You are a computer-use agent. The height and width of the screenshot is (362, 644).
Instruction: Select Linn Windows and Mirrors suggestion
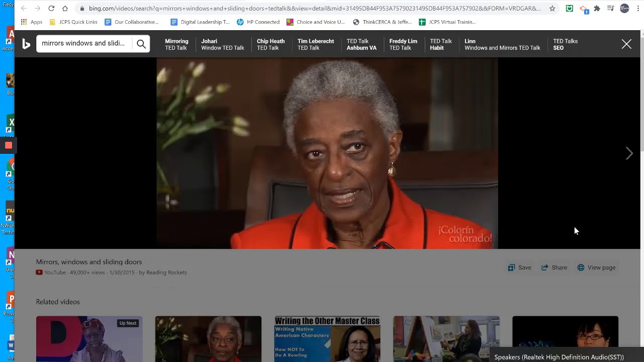(x=502, y=44)
